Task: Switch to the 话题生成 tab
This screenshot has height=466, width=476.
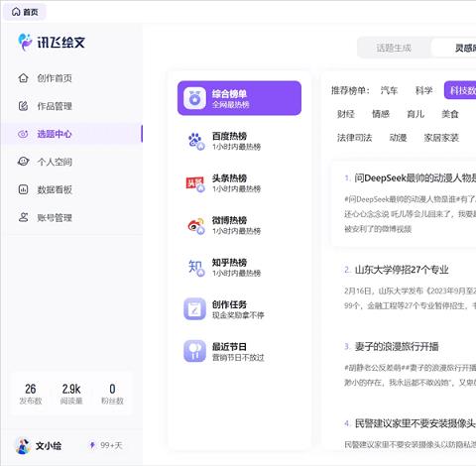Action: coord(394,48)
